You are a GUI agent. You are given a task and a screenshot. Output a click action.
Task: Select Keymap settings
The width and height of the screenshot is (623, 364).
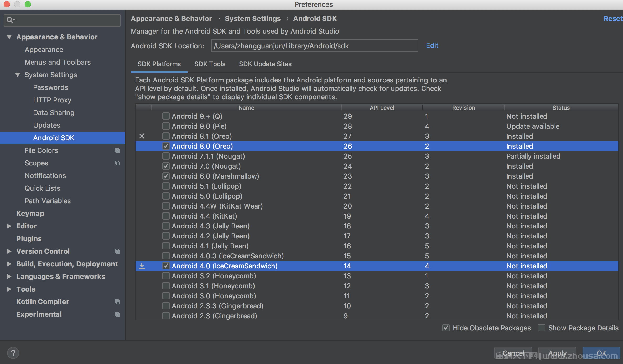30,214
